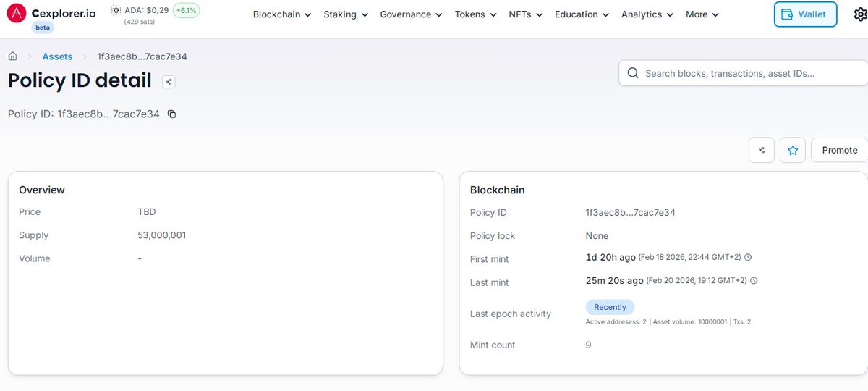The width and height of the screenshot is (868, 391).
Task: Click supply value 53,000,001
Action: (x=162, y=235)
